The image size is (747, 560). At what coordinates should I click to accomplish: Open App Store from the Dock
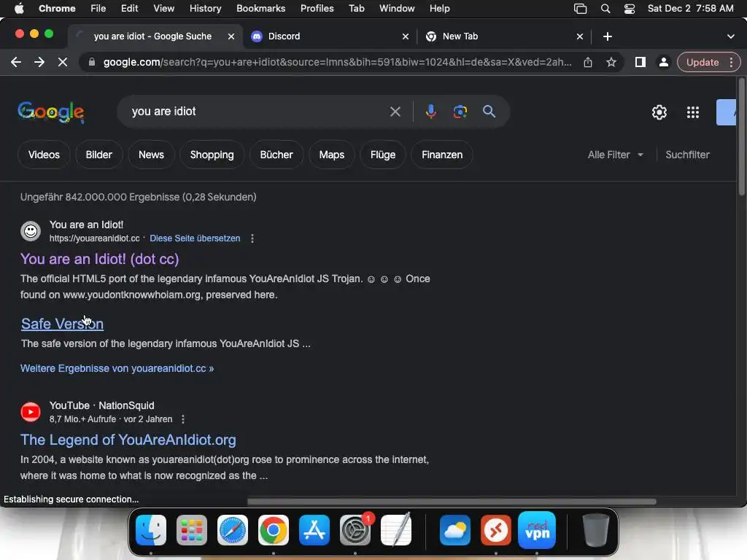(314, 530)
